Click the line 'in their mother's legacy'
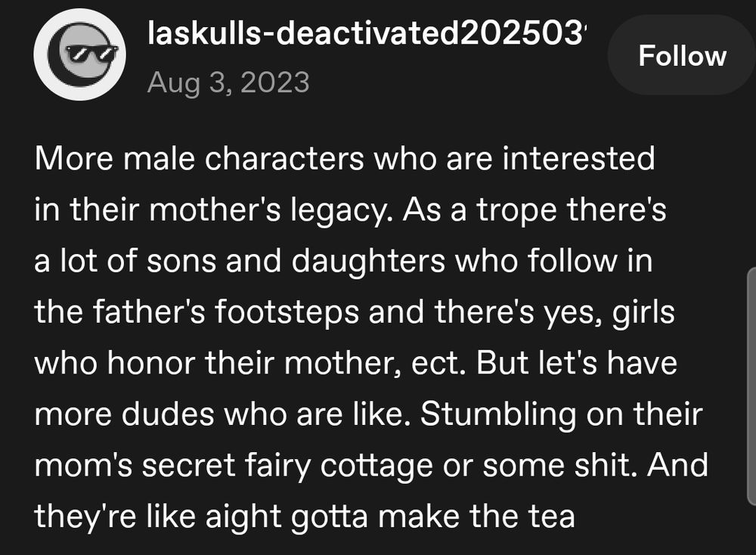 350,210
